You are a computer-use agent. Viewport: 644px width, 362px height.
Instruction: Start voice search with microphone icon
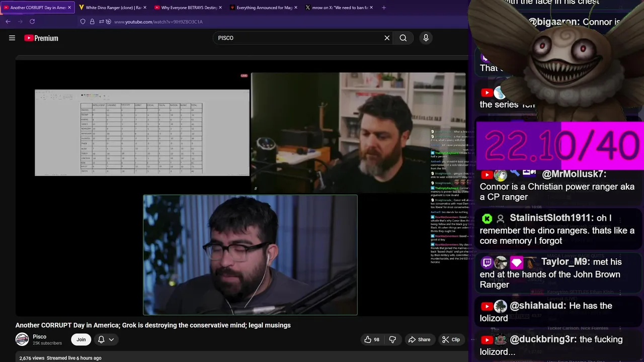426,38
